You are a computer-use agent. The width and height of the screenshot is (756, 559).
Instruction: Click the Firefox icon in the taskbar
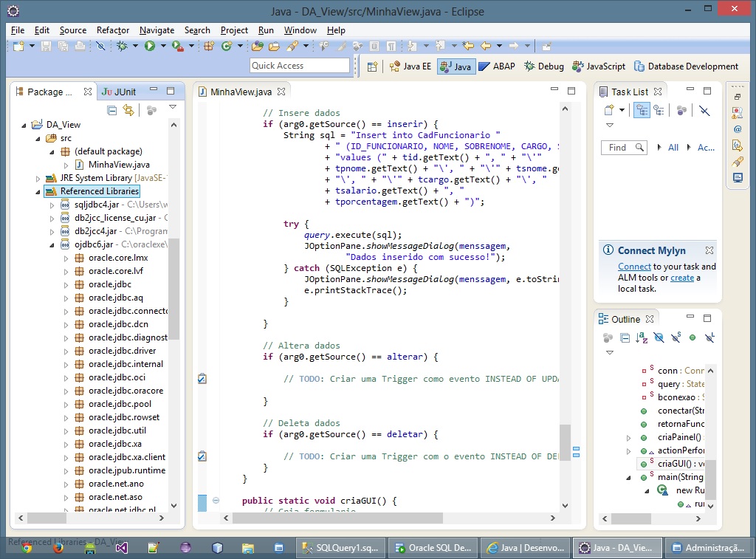[58, 548]
